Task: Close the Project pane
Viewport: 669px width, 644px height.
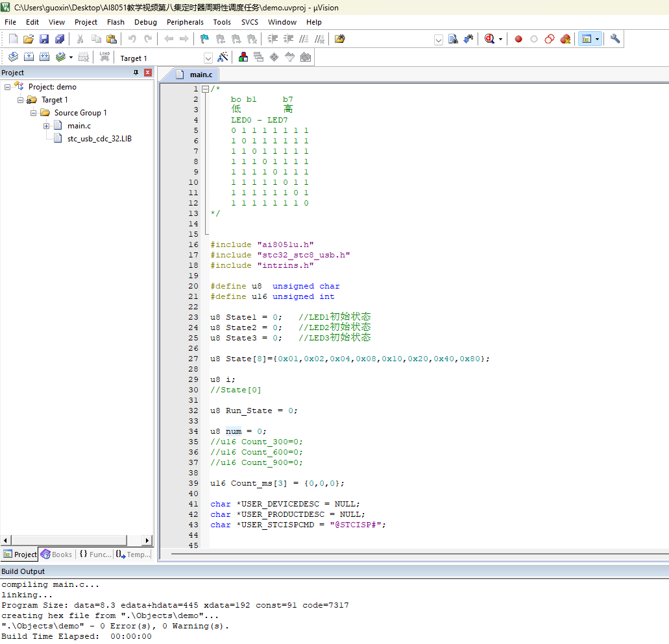Action: 148,73
